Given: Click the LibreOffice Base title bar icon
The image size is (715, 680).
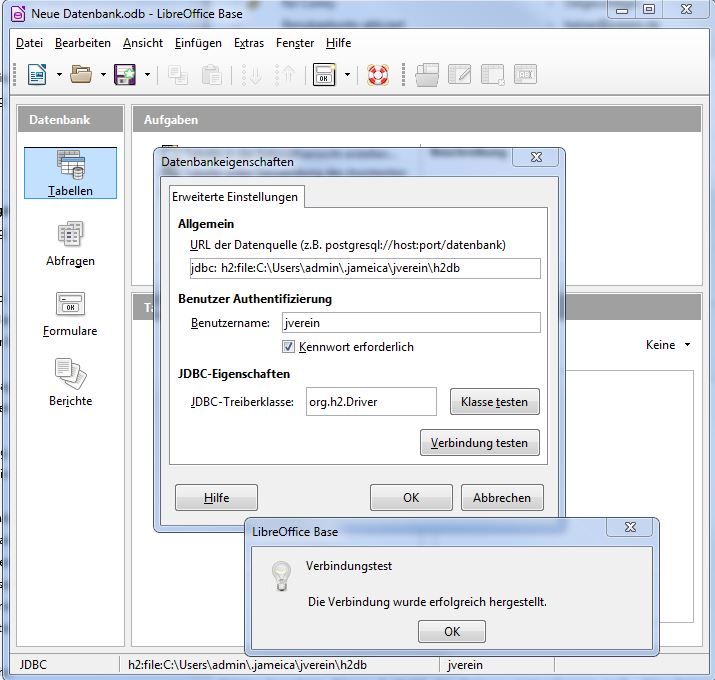Looking at the screenshot, I should click(18, 14).
